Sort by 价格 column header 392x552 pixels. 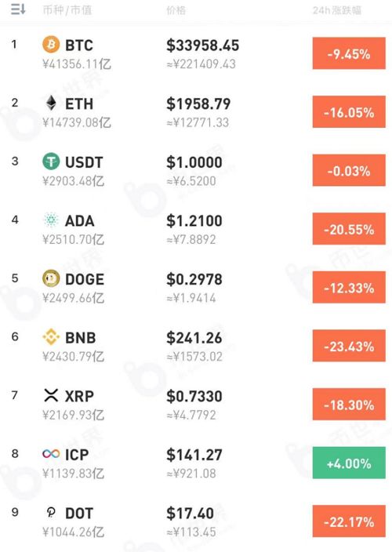point(176,10)
